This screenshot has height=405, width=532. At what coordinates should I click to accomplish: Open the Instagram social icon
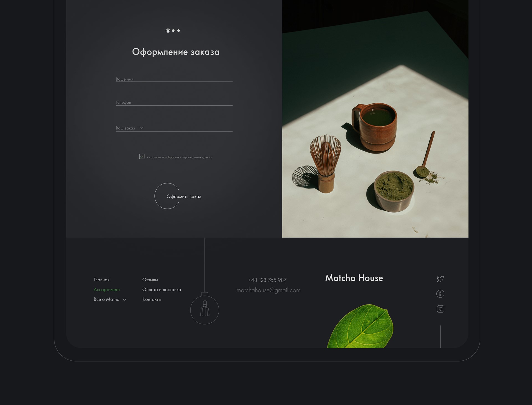441,309
